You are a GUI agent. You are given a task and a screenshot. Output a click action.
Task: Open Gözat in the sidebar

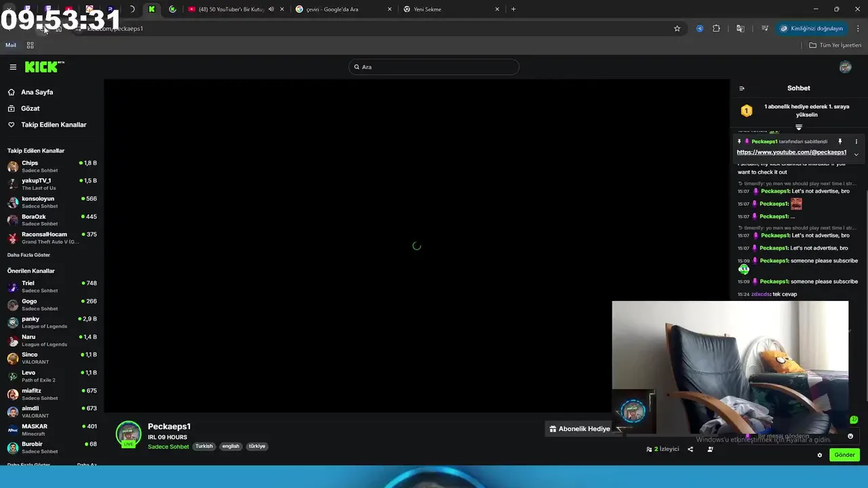tap(30, 108)
